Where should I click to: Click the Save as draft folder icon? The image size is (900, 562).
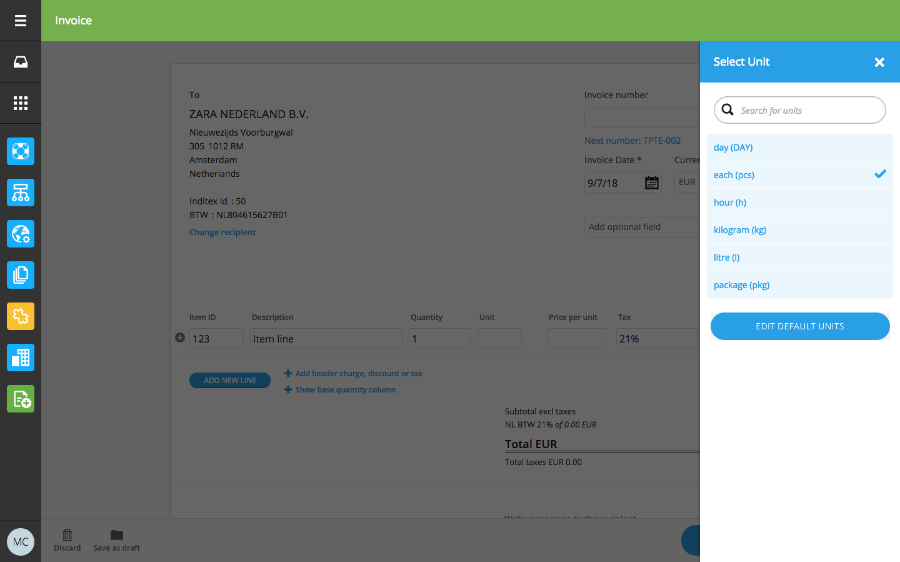click(117, 535)
